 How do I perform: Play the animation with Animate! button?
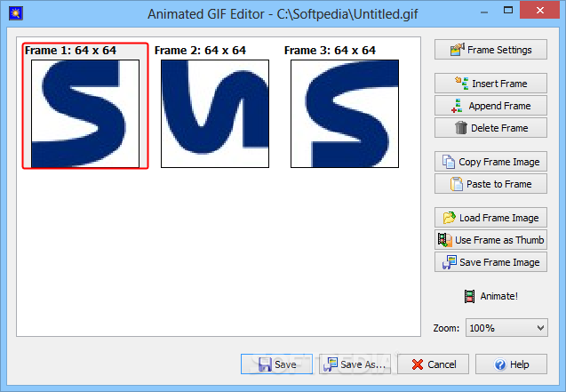tap(491, 296)
